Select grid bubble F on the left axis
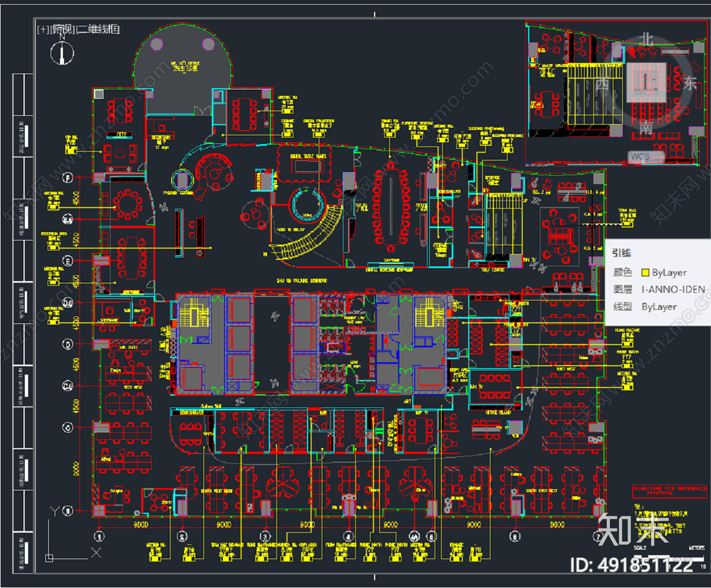The image size is (711, 588). pyautogui.click(x=68, y=177)
